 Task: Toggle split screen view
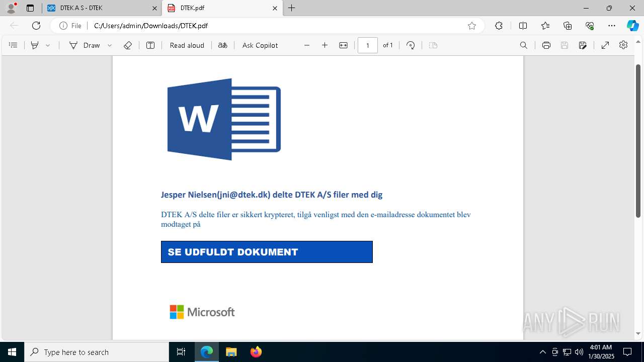pos(523,26)
